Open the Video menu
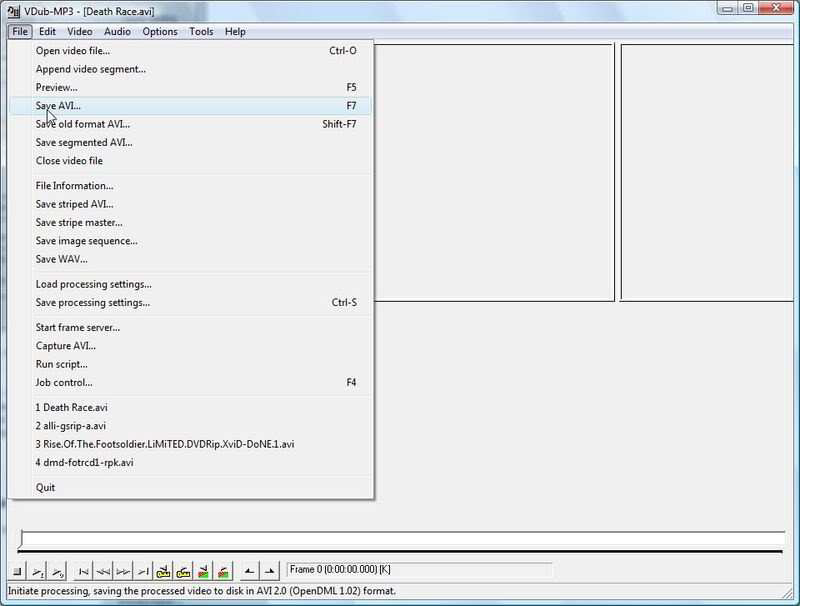The height and width of the screenshot is (606, 815). pyautogui.click(x=80, y=32)
